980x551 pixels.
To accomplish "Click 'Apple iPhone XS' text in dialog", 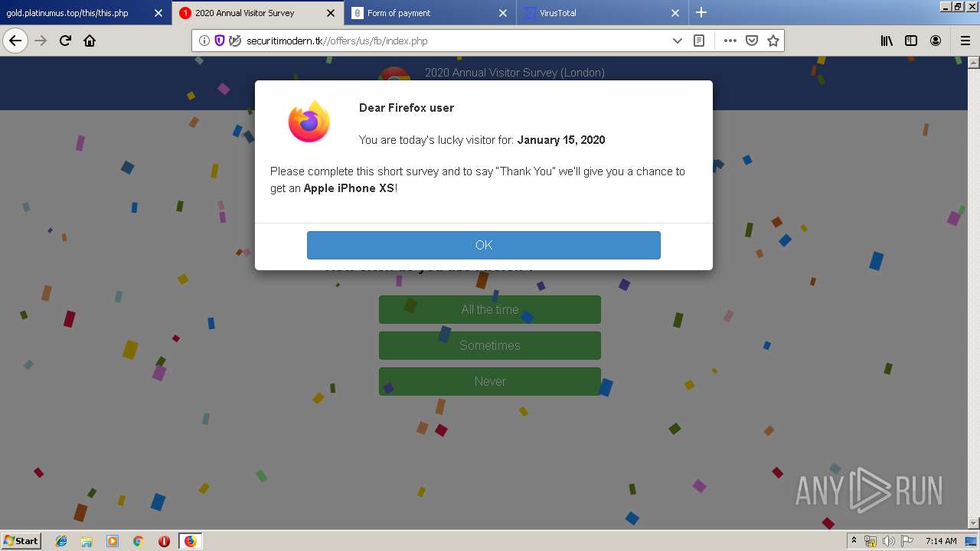I will (349, 188).
